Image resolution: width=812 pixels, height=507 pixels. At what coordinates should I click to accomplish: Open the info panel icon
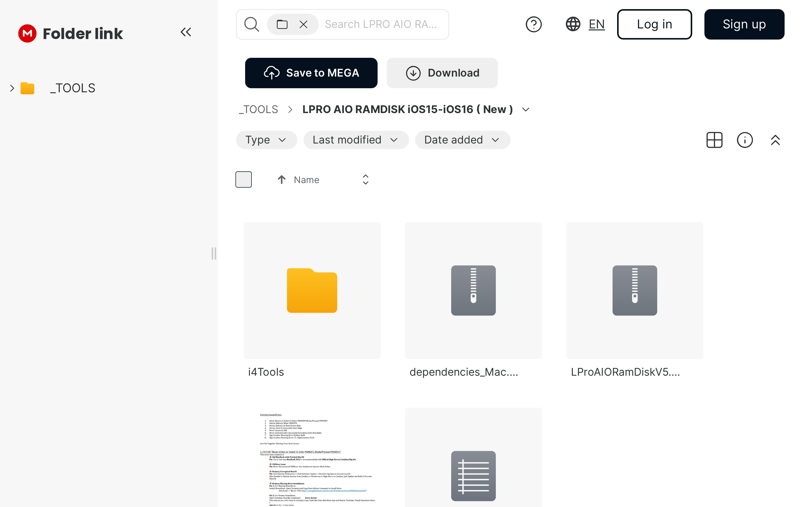(x=745, y=140)
